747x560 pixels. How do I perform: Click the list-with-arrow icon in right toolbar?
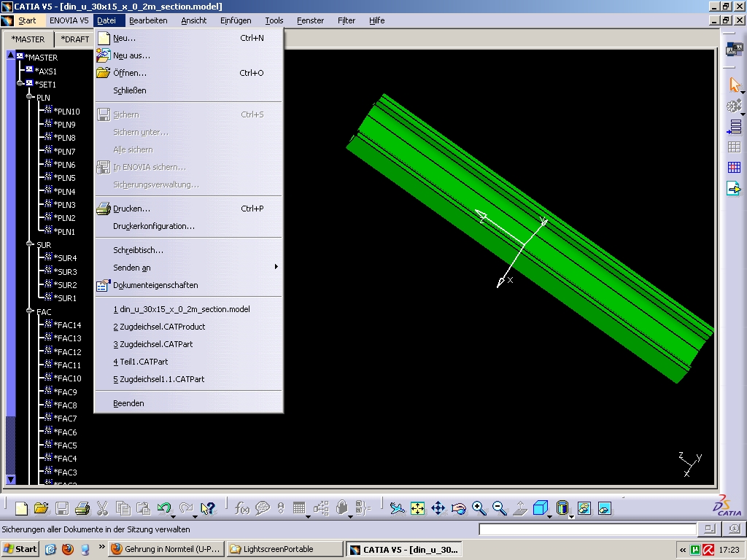point(734,127)
